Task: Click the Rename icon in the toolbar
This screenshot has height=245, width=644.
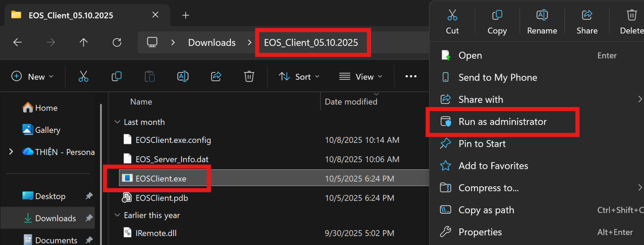Action: click(x=183, y=76)
